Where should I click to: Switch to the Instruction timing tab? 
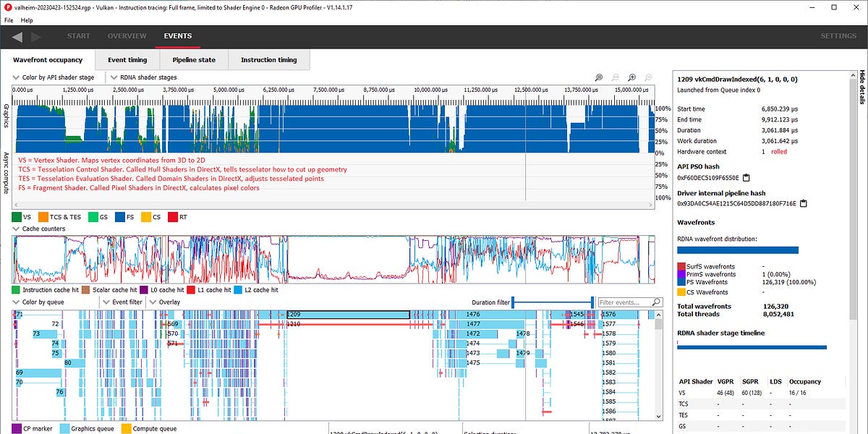point(268,60)
